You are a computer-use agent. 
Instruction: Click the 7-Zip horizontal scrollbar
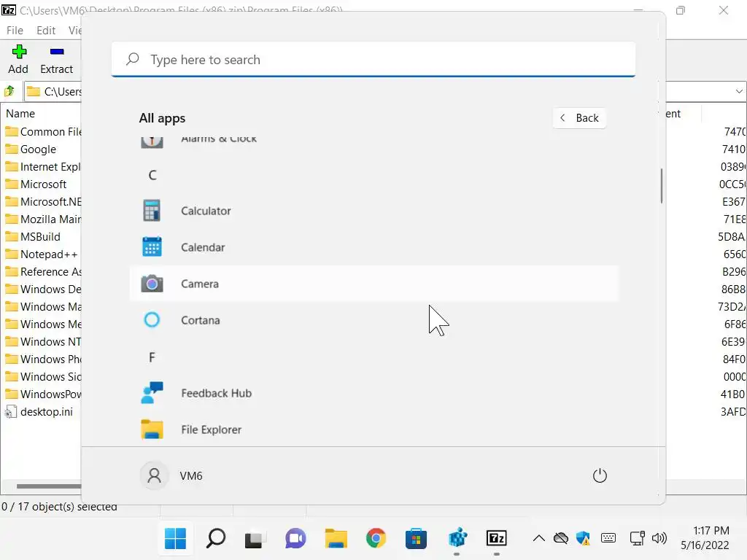pos(49,486)
